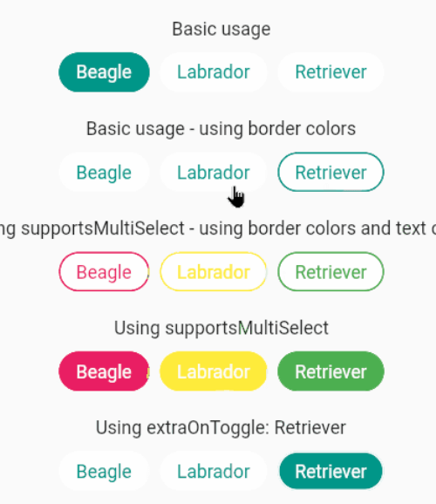The image size is (436, 504).
Task: Deselect the Beagle chip under Basic usage
Action: [x=104, y=72]
